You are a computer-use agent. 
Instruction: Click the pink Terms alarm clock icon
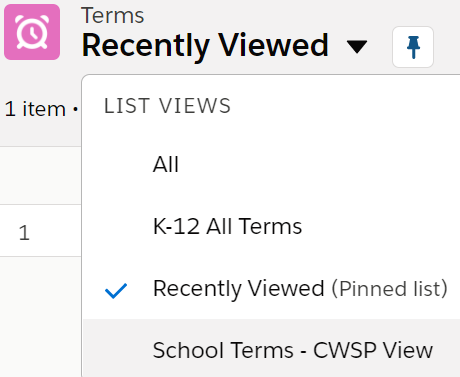pyautogui.click(x=32, y=32)
